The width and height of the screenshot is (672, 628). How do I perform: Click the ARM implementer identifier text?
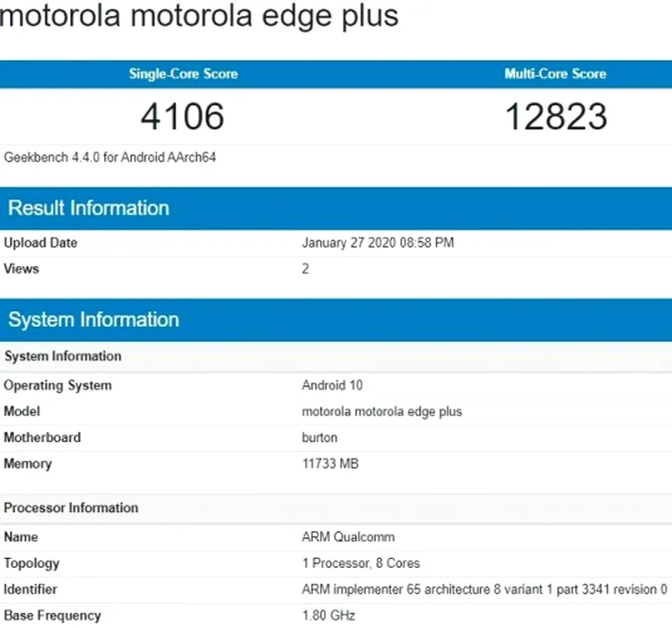pos(484,589)
